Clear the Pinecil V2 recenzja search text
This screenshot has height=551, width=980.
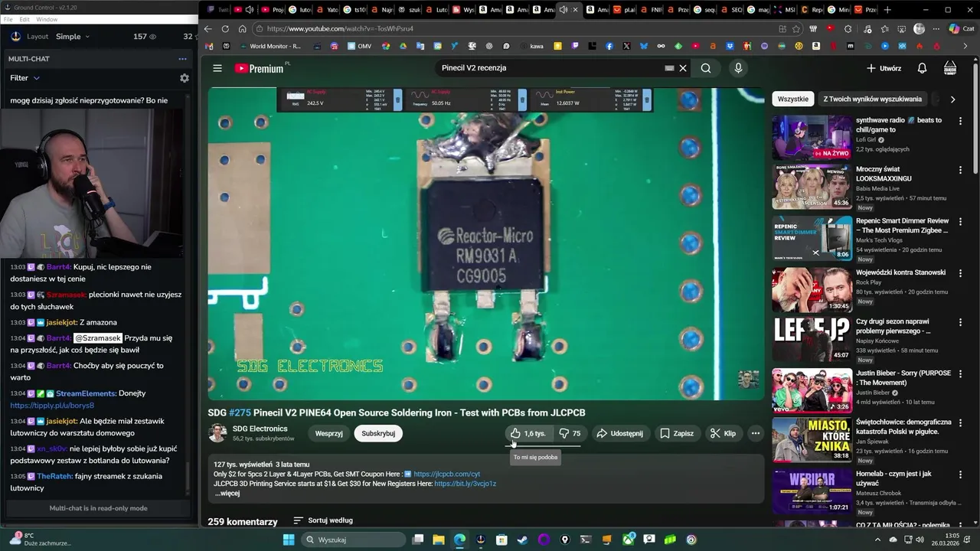click(x=683, y=68)
